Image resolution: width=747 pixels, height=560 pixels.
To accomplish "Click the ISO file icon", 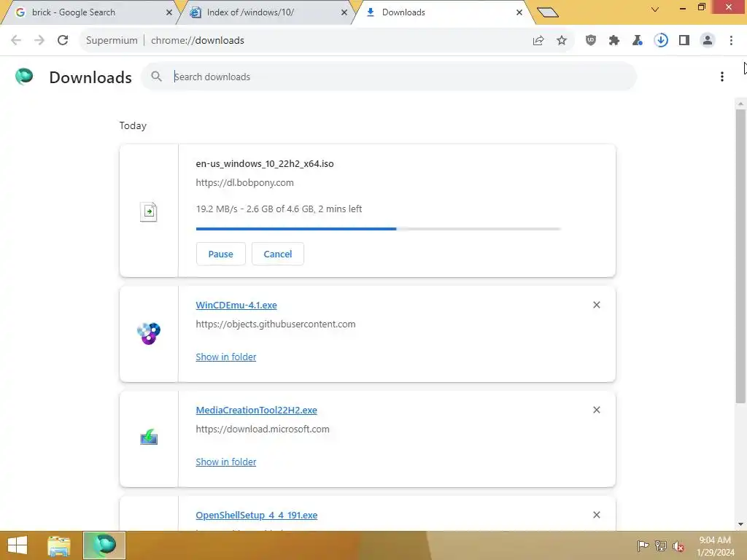I will click(149, 212).
